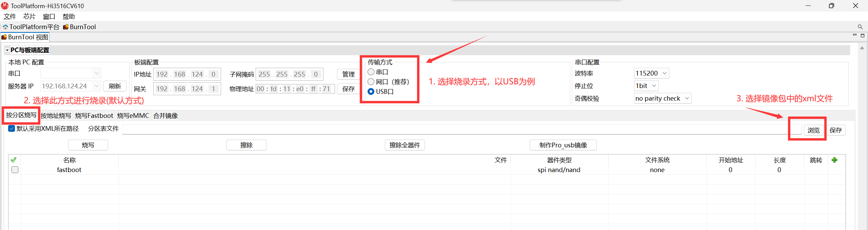Image resolution: width=868 pixels, height=230 pixels.
Task: Open the ToolPlatform平台 home icon
Action: coord(5,27)
